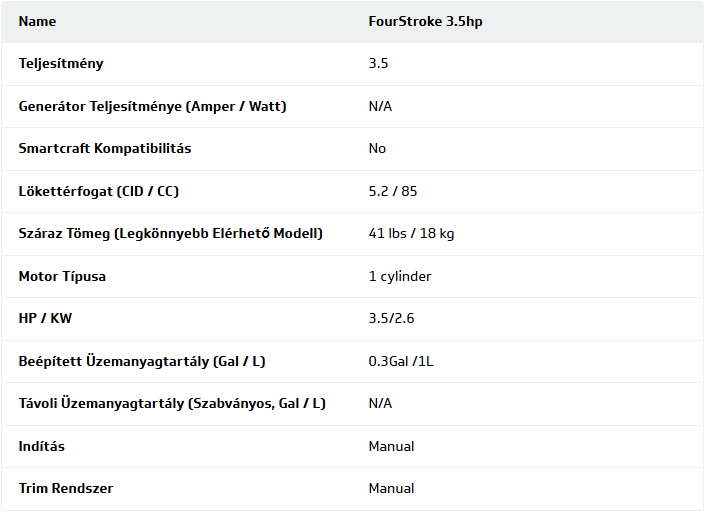Select the "No" value for Smartcraft
Image resolution: width=708 pixels, height=514 pixels.
[377, 148]
